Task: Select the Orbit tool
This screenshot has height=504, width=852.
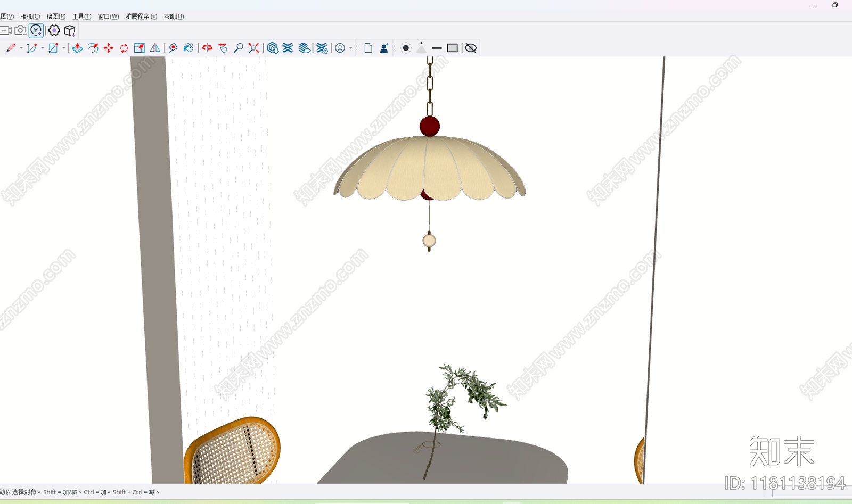Action: [207, 48]
